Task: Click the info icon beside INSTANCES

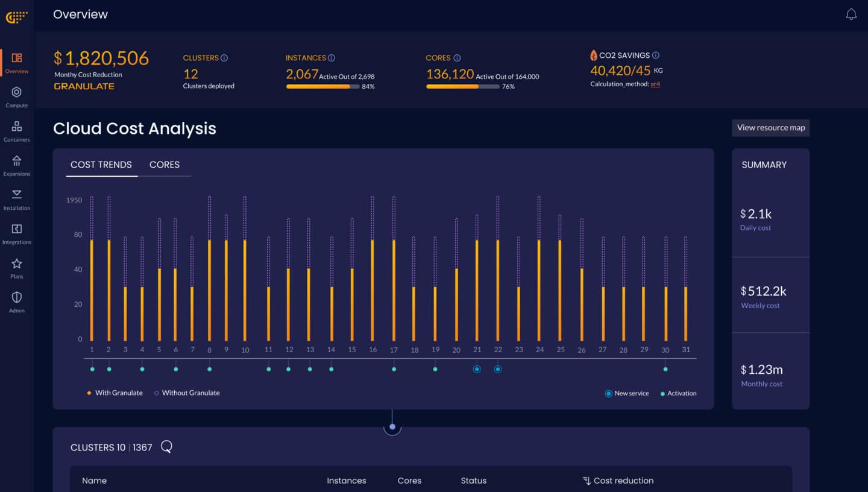Action: (332, 58)
